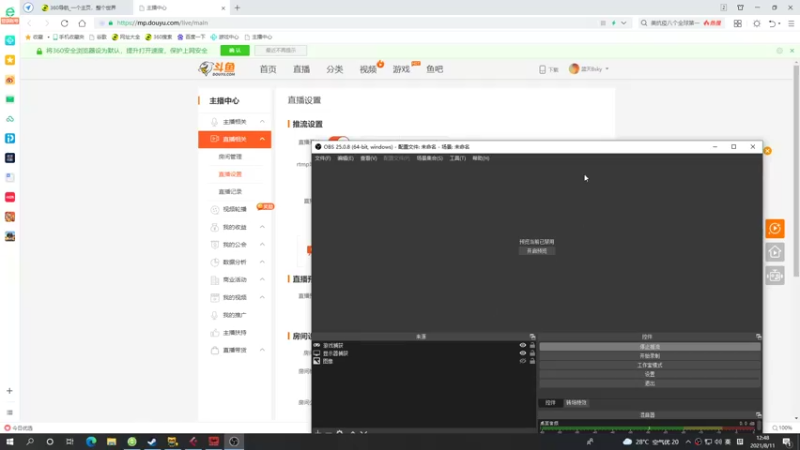Viewport: 800px width, 450px height.
Task: Open 视频轮播 in the sidebar
Action: pos(235,209)
